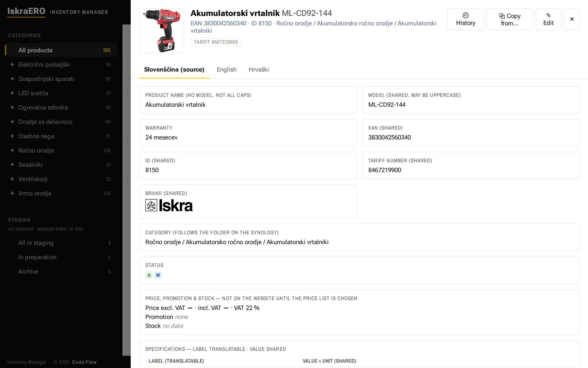Close the product detail panel

572,19
